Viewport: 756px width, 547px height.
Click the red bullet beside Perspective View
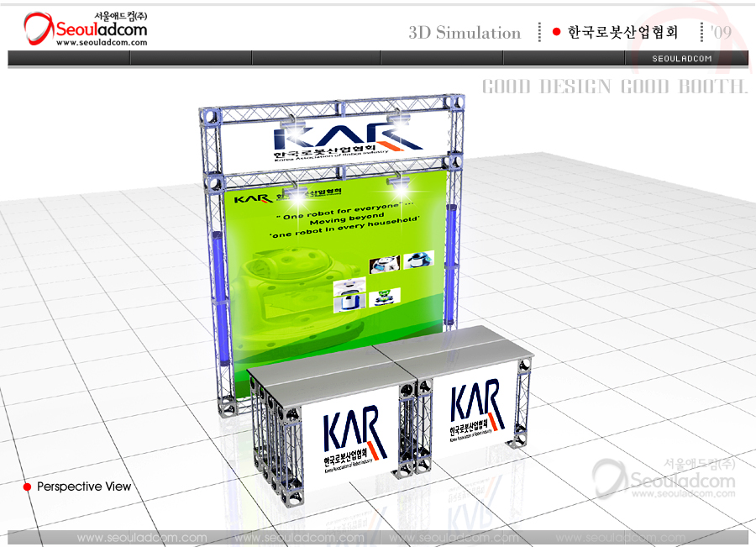click(27, 487)
